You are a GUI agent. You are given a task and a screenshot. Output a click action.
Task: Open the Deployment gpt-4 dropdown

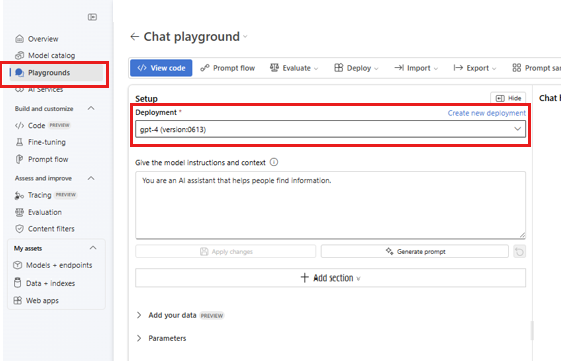[330, 129]
